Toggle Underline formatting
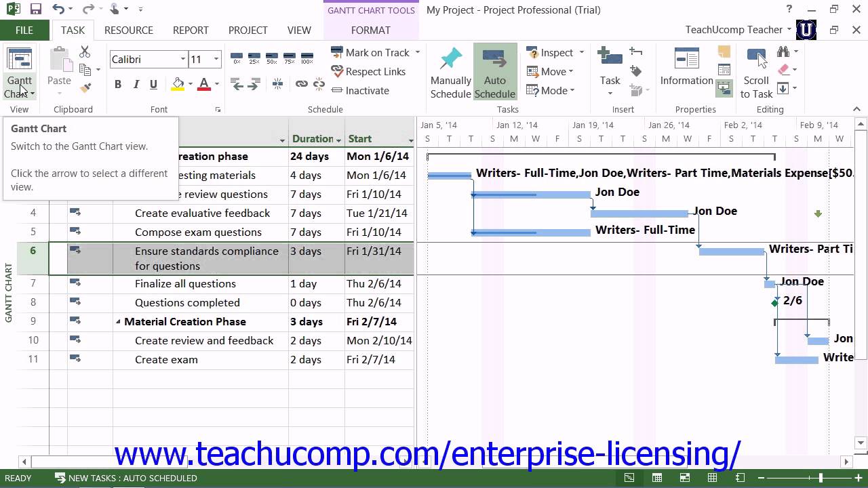The image size is (868, 488). (153, 84)
